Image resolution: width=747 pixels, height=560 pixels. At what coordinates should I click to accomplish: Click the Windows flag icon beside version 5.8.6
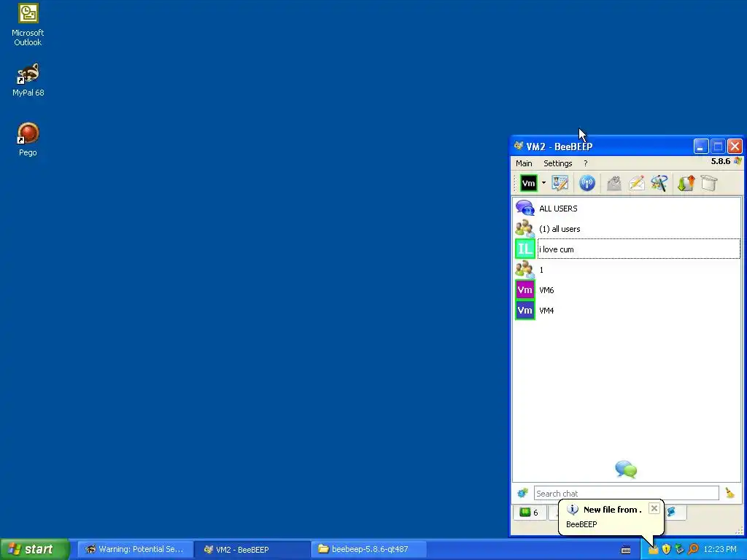pos(738,161)
